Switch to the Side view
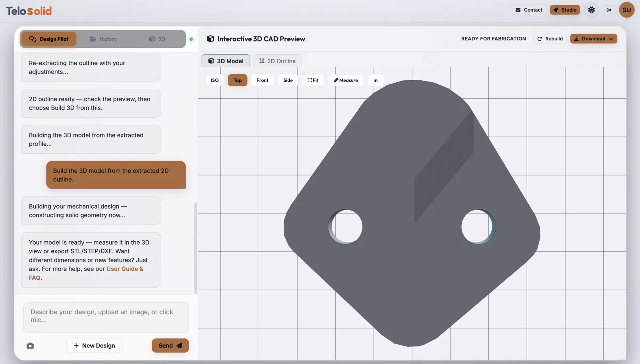Viewport: 640px width, 364px height. coord(288,80)
